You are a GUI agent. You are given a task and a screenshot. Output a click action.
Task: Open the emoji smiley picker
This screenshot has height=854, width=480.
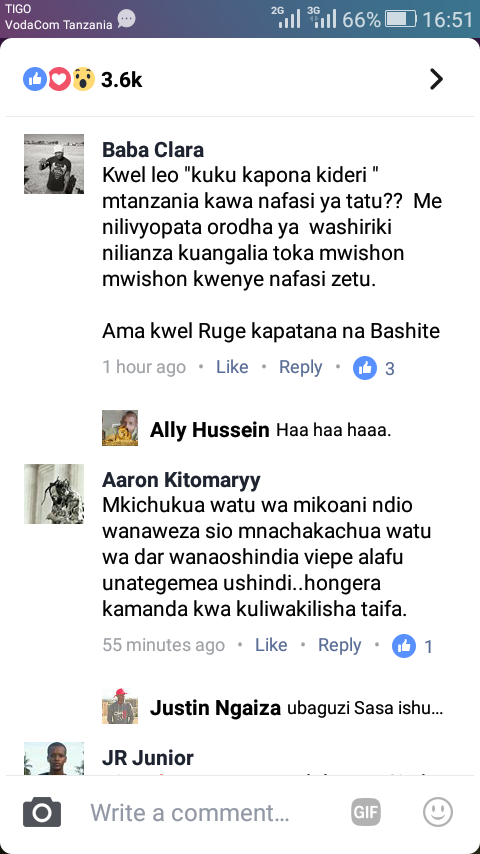pyautogui.click(x=438, y=812)
